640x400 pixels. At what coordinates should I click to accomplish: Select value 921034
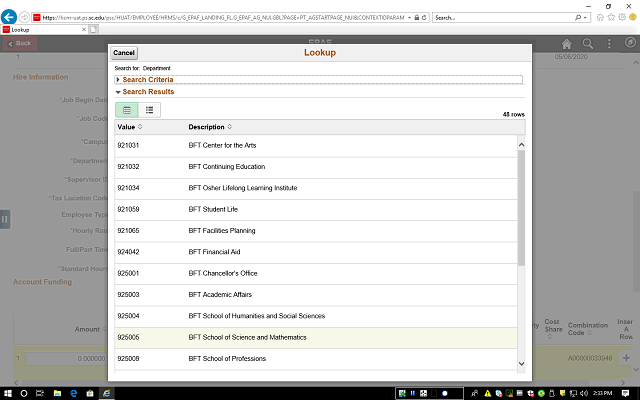click(x=128, y=188)
